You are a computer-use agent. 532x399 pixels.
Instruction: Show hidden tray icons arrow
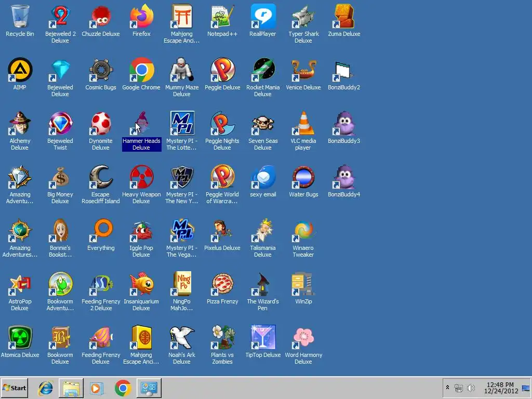coord(447,388)
